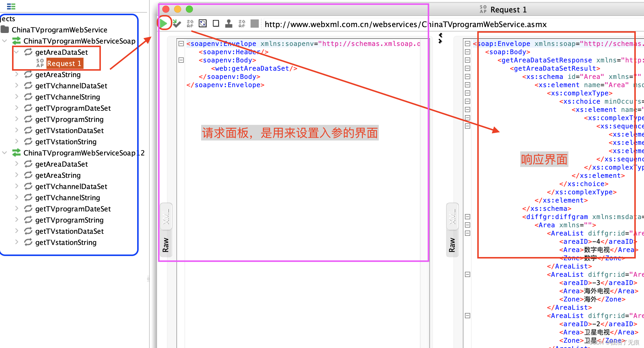Click the gray stop request square
The height and width of the screenshot is (348, 644).
click(x=254, y=23)
